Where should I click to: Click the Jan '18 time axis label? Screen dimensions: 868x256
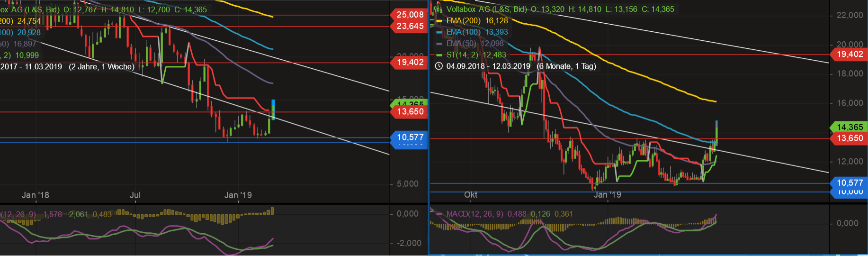(36, 195)
